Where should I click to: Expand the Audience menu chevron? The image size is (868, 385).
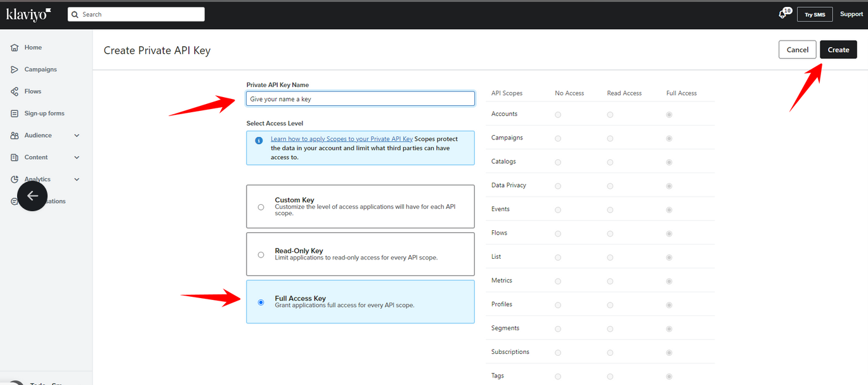pos(77,136)
